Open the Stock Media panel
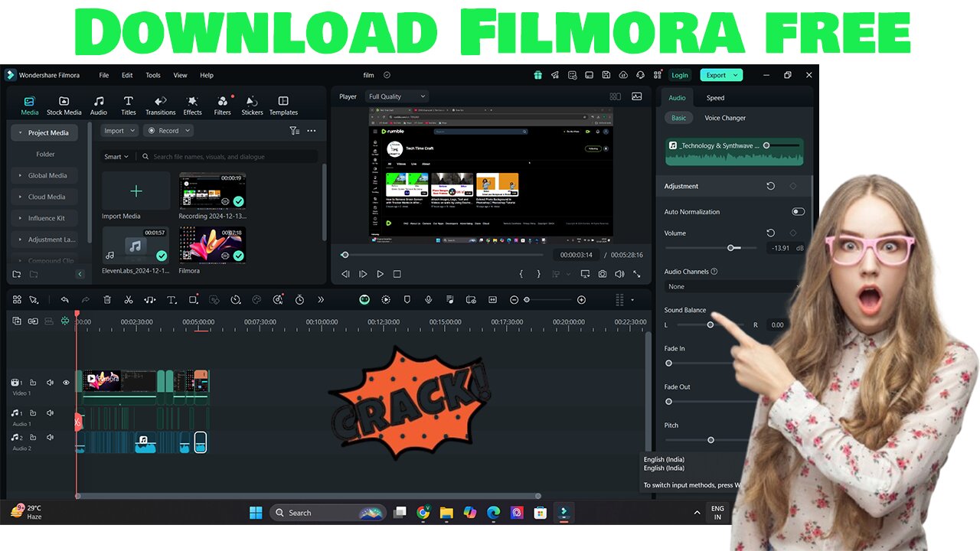The image size is (980, 551). pos(64,106)
